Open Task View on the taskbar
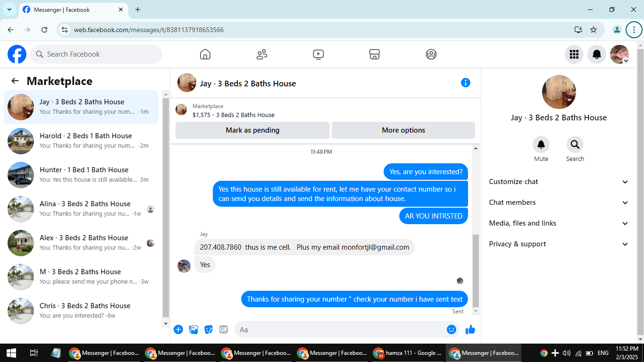Viewport: 644px width, 362px height. coord(33,353)
